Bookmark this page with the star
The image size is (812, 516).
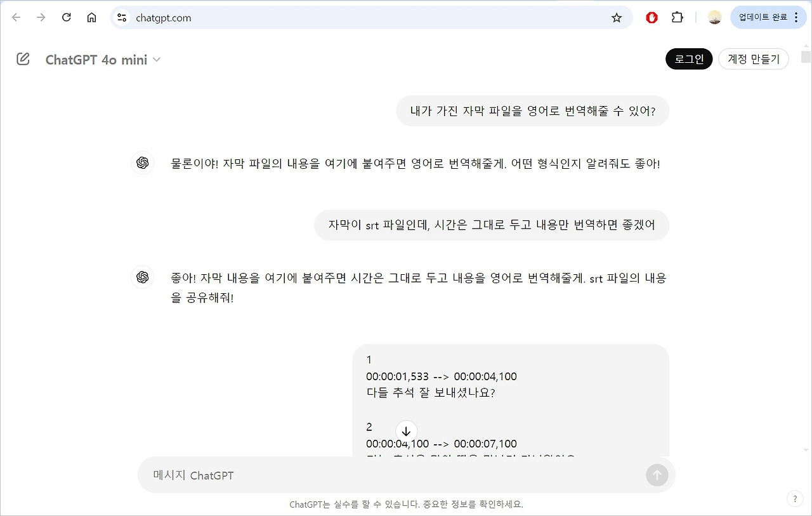(x=617, y=18)
